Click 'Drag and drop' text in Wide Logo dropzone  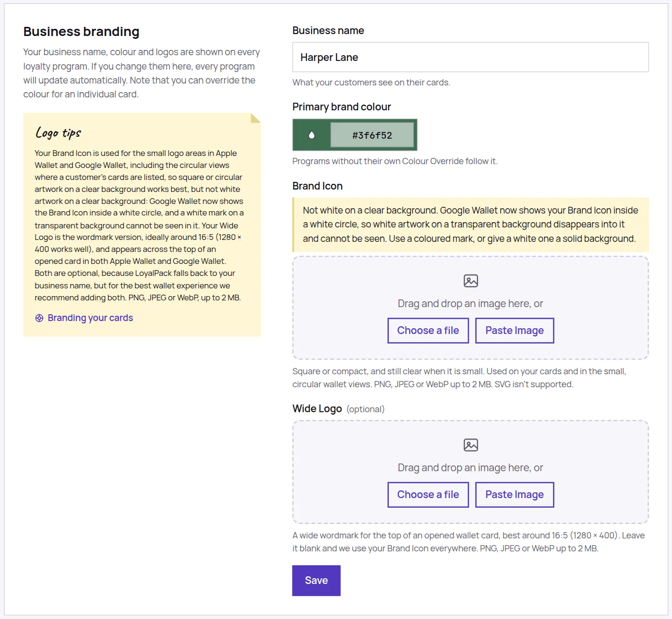pyautogui.click(x=470, y=468)
